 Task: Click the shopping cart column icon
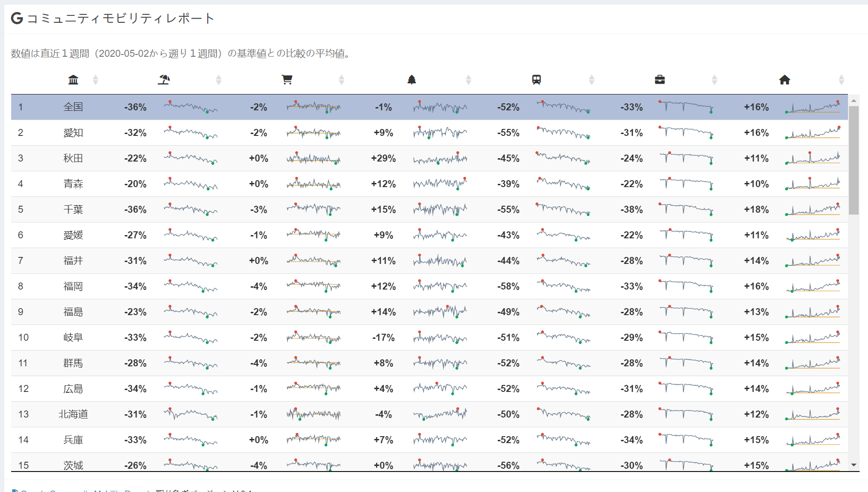click(x=287, y=80)
